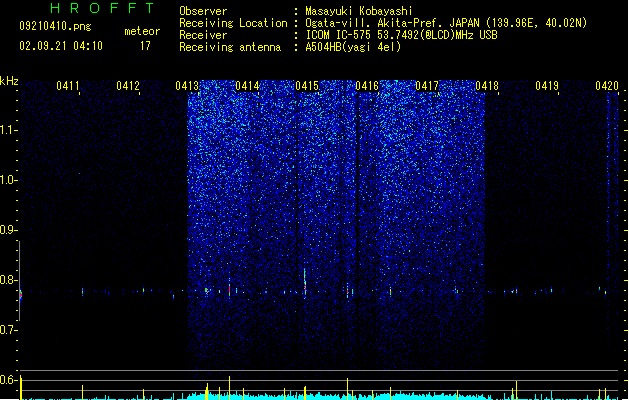The width and height of the screenshot is (629, 400).
Task: Click the 0.8 kHz axis label
Action: click(8, 280)
